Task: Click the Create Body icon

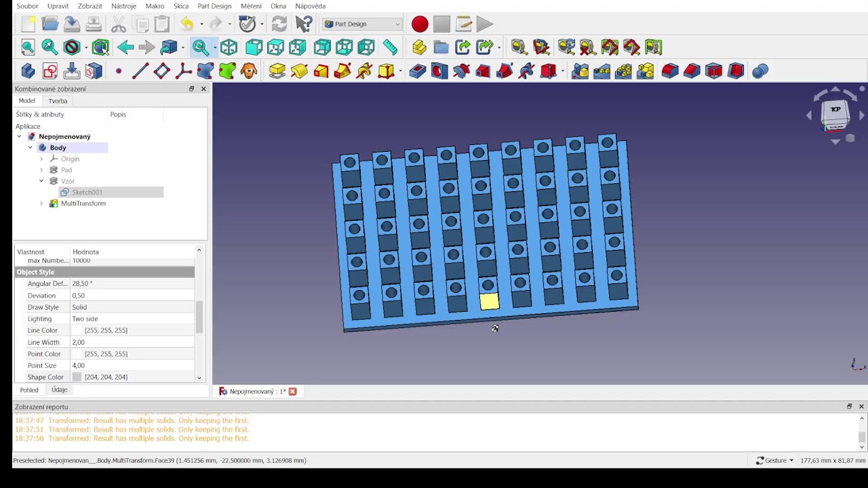Action: tap(28, 71)
